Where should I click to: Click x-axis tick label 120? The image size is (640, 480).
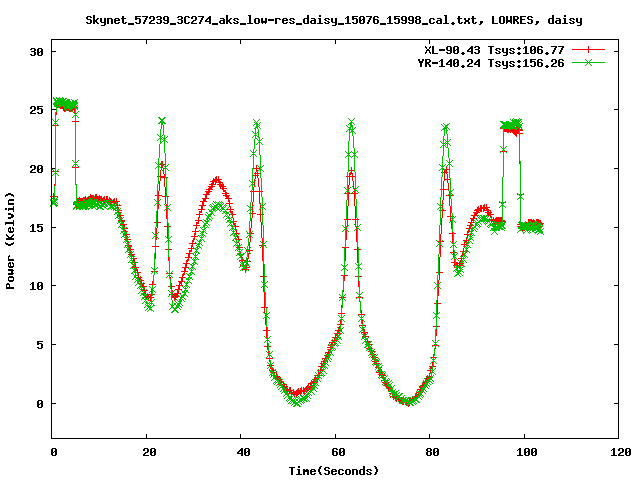tap(621, 452)
